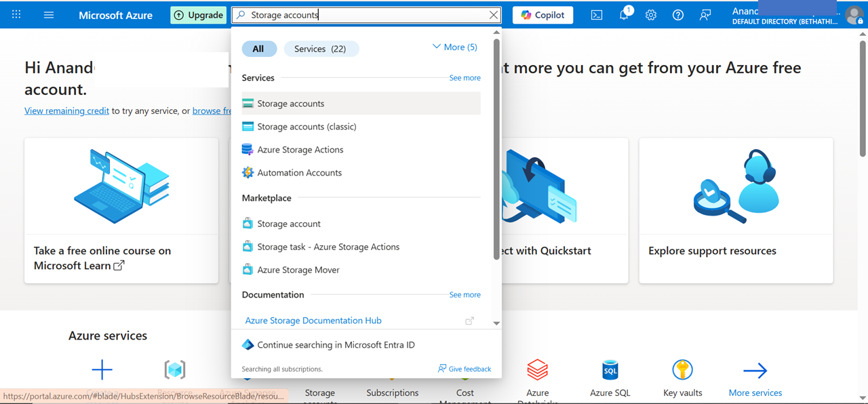Open the account avatar menu
This screenshot has width=868, height=404.
[854, 15]
